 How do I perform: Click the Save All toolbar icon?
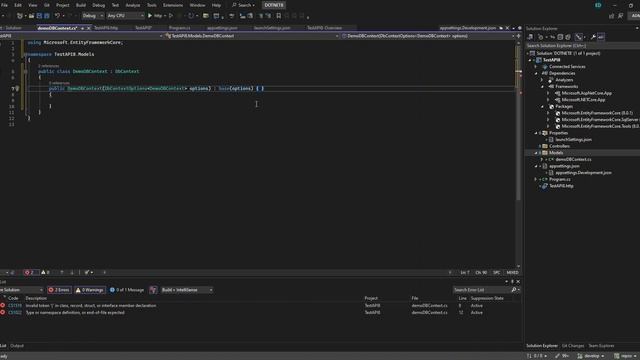(47, 16)
